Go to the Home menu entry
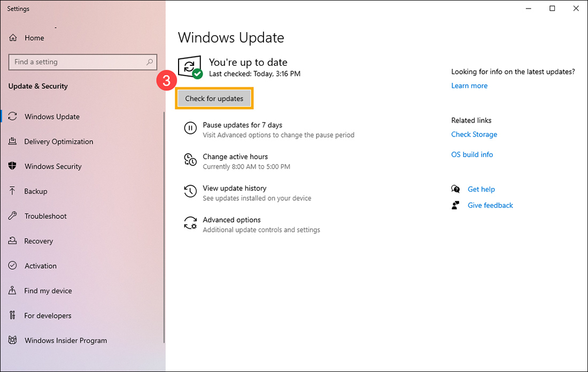 [x=33, y=37]
